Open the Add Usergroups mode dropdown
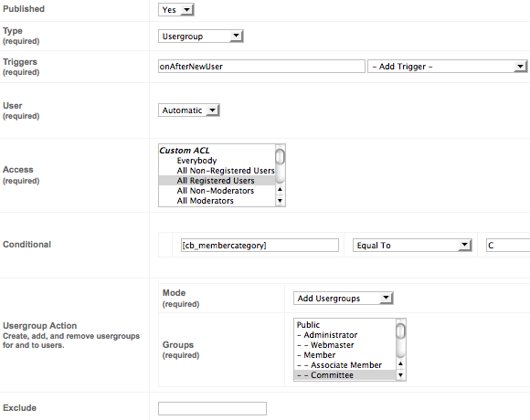The height and width of the screenshot is (420, 530). coord(343,299)
